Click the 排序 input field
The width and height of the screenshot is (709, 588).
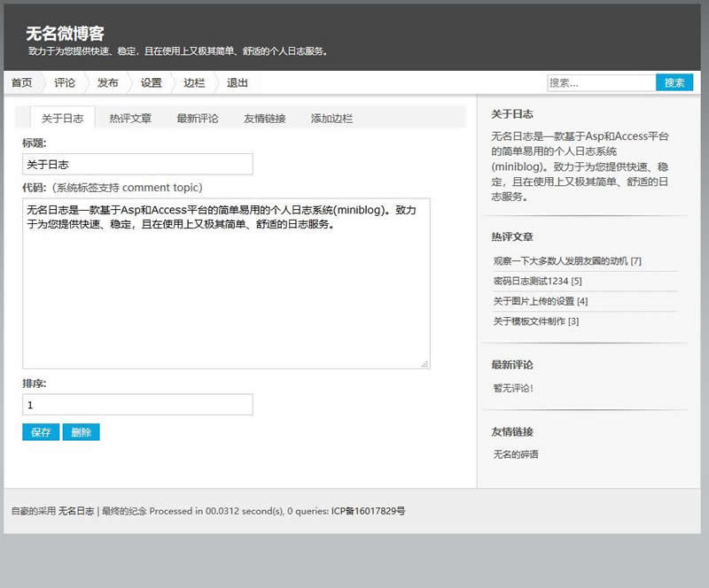point(137,405)
